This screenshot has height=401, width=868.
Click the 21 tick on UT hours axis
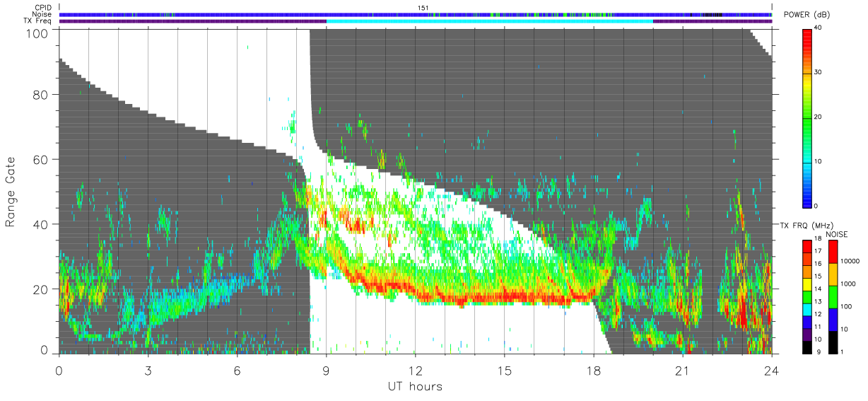pos(683,370)
